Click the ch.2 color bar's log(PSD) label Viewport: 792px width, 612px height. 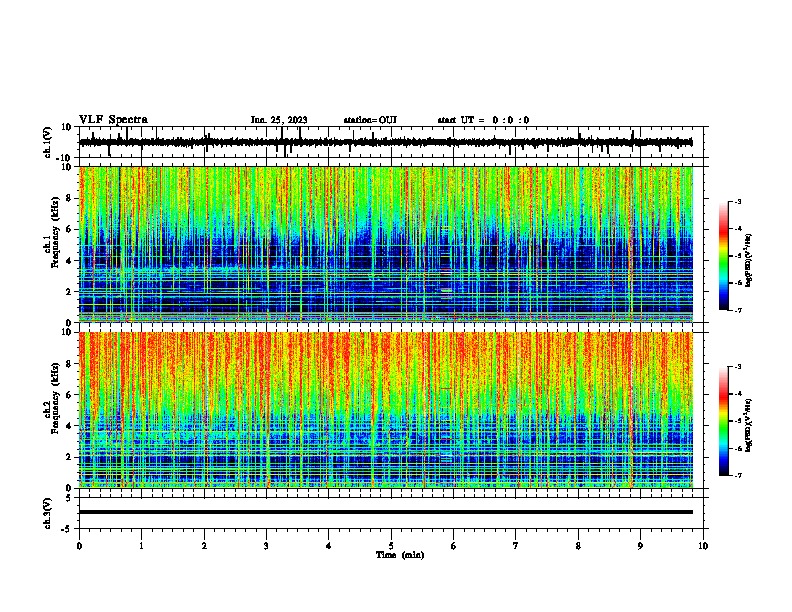[748, 425]
